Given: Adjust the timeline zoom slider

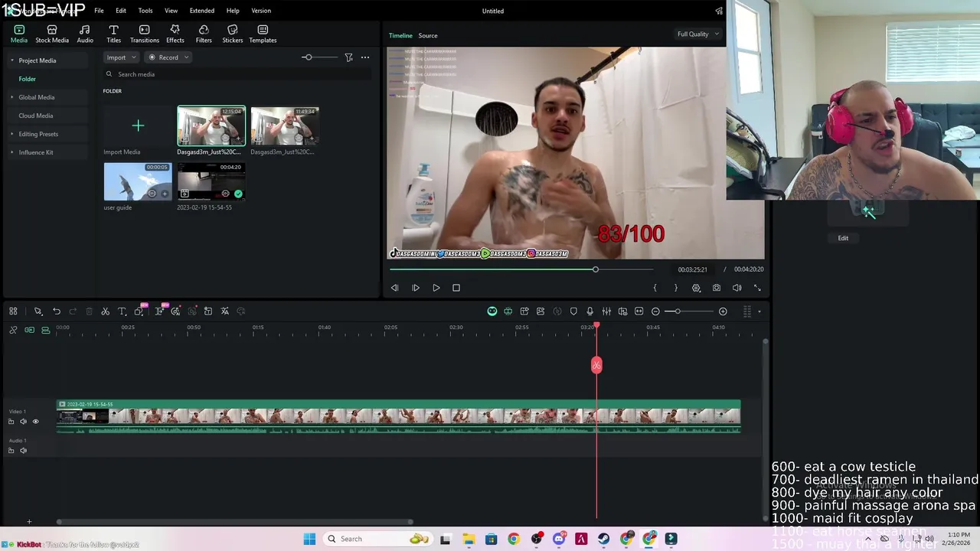Looking at the screenshot, I should point(678,311).
